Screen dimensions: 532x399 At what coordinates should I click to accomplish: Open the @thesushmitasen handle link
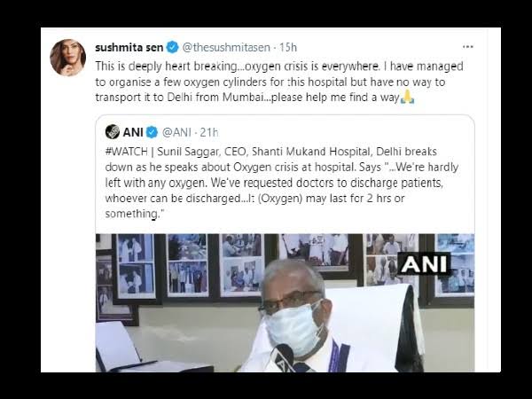click(226, 48)
